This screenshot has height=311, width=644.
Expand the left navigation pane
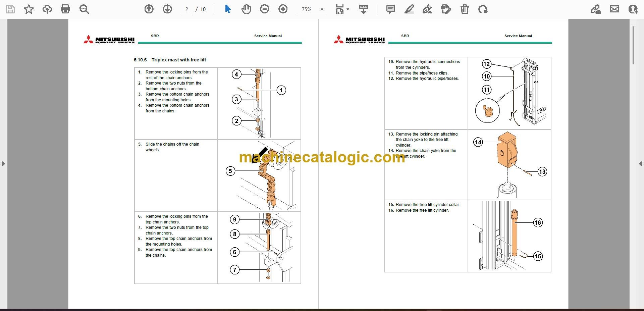(4, 164)
